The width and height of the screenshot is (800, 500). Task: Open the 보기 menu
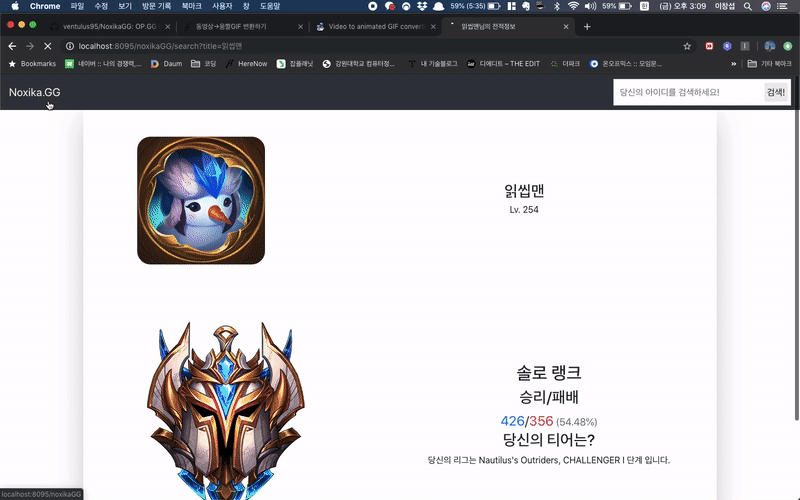coord(125,6)
